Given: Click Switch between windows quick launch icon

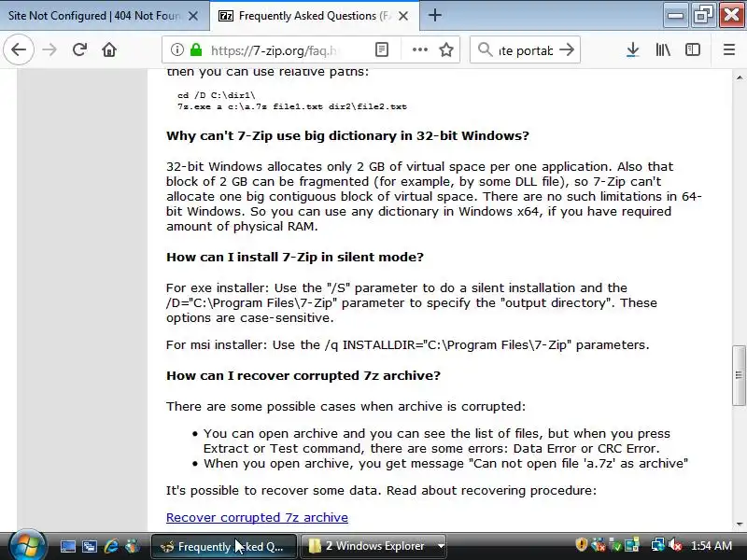Looking at the screenshot, I should (x=89, y=546).
